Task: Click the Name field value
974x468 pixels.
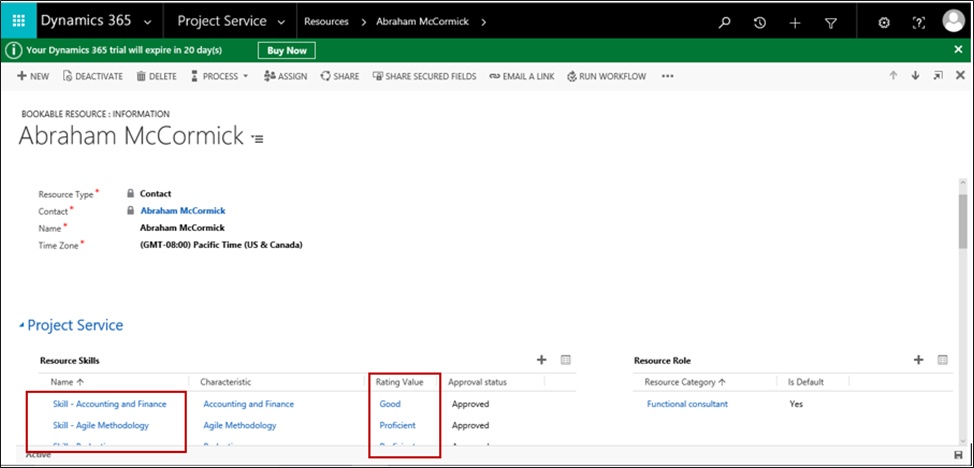Action: [x=182, y=227]
